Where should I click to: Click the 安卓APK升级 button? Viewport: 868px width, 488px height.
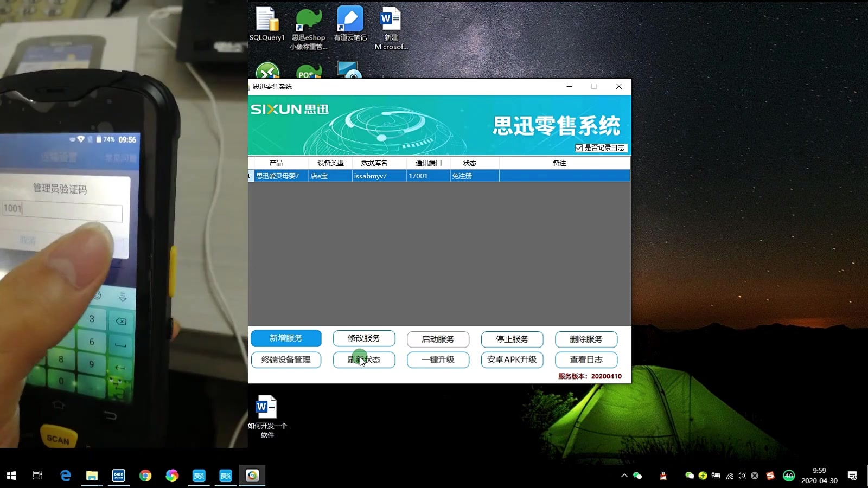coord(512,359)
